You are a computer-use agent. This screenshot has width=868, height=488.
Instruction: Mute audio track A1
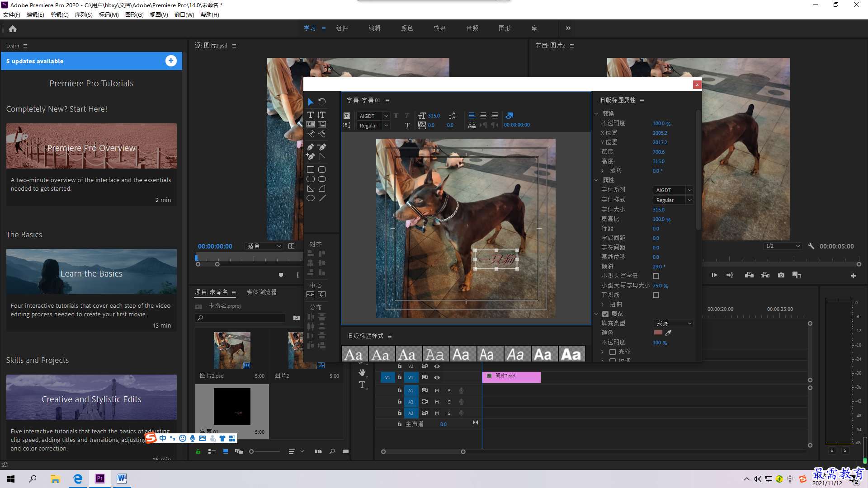(x=437, y=390)
